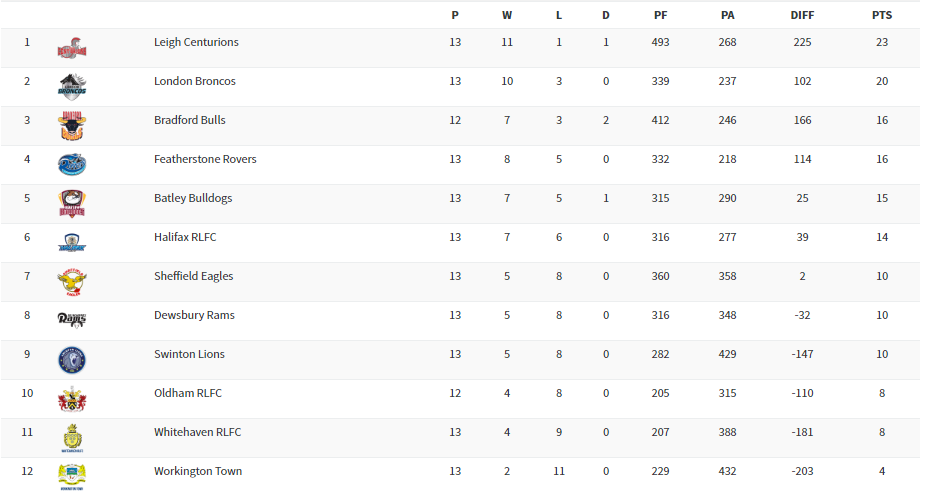Click the Featherstone Rovers team logo
This screenshot has width=928, height=501.
click(72, 164)
